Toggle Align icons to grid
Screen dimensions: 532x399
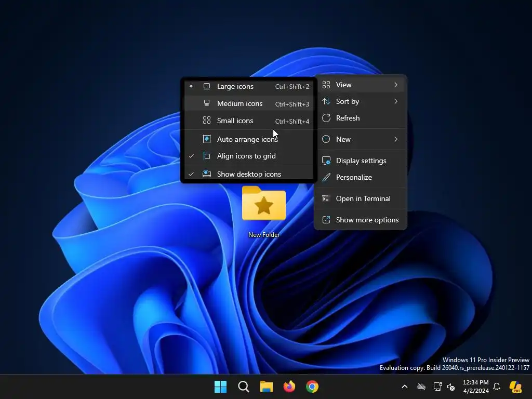(248, 156)
